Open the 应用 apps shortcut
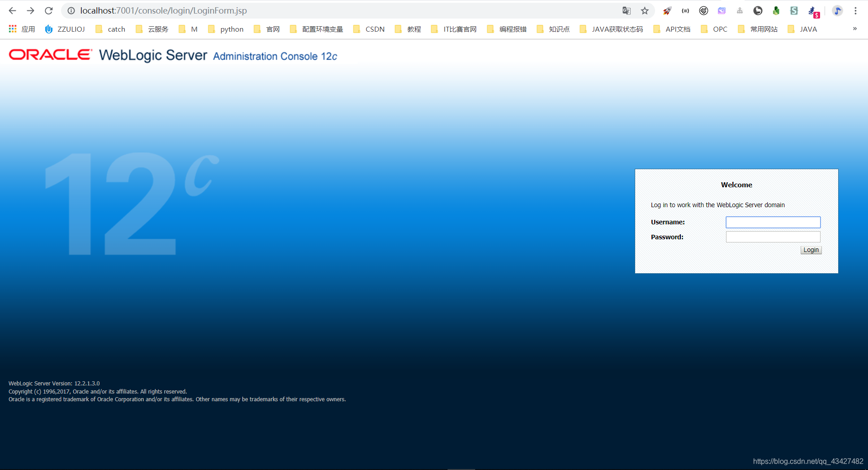 (22, 29)
